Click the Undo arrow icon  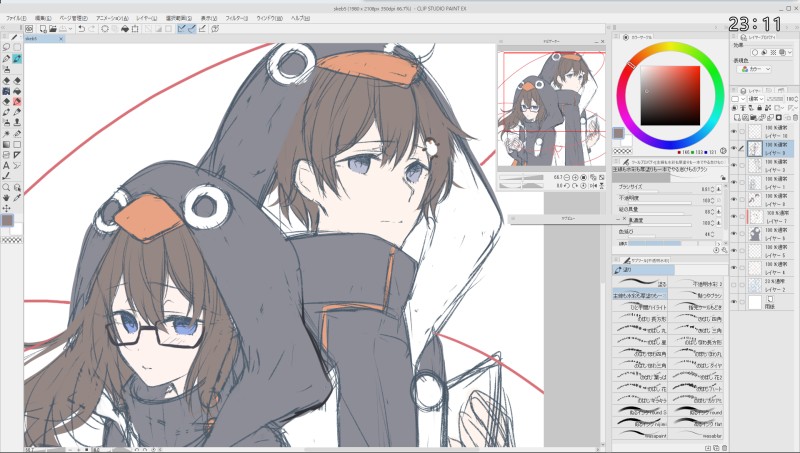[81, 29]
